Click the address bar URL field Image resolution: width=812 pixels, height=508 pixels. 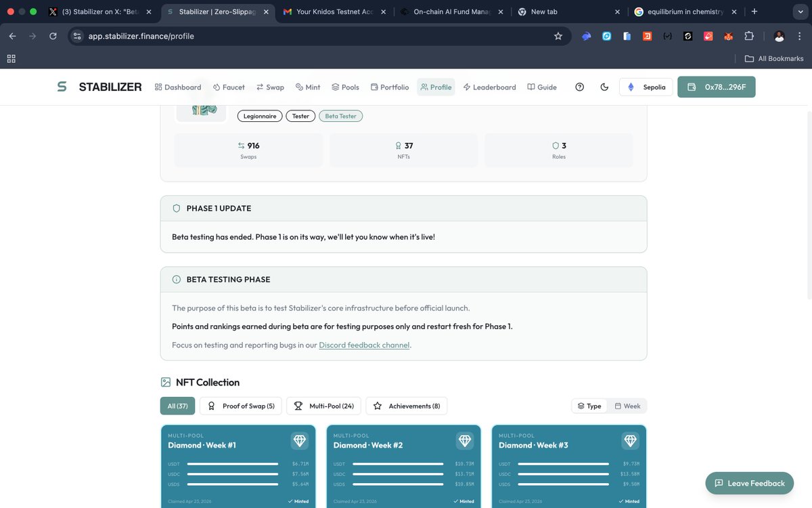coord(318,36)
